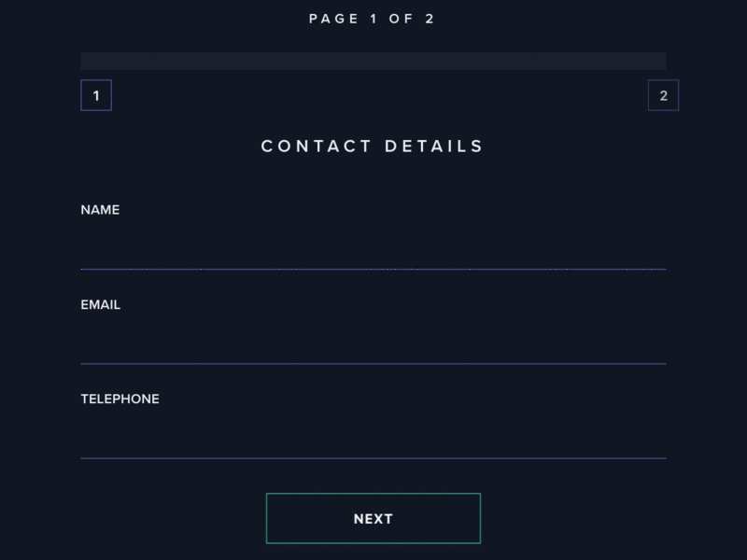Viewport: 747px width, 560px height.
Task: Click the CONTACT DETAILS heading
Action: pos(372,146)
